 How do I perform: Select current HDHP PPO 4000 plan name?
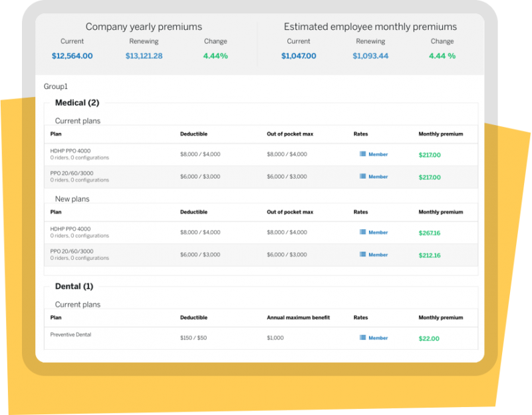(x=70, y=151)
